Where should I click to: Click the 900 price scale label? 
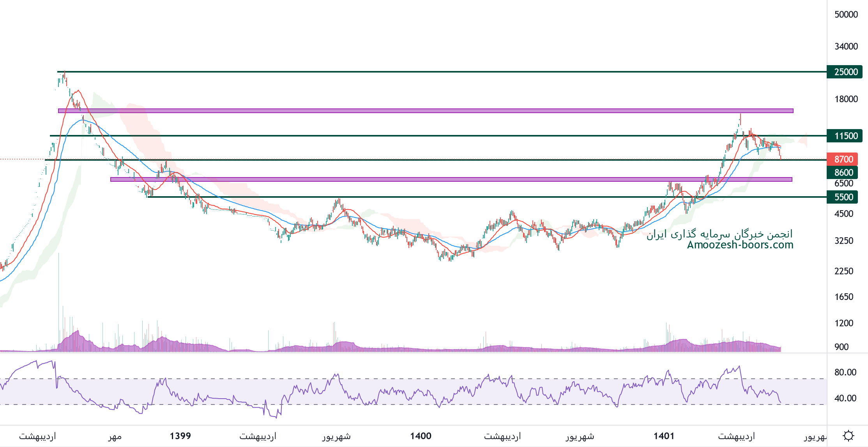841,347
